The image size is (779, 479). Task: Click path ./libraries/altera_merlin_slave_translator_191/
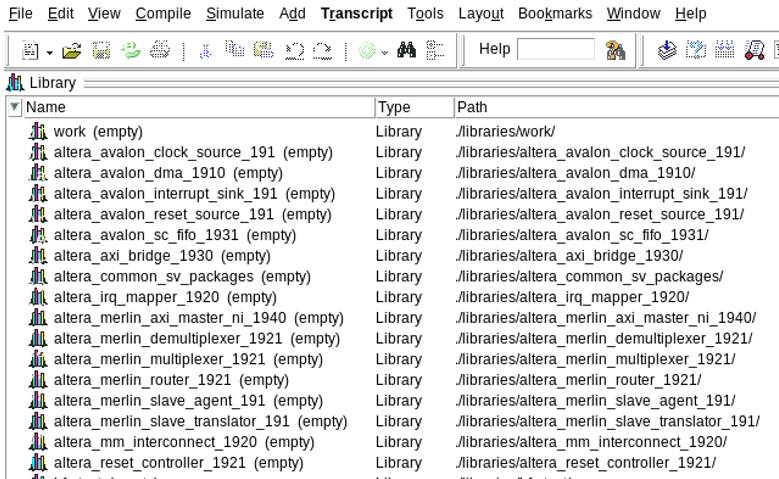click(608, 421)
